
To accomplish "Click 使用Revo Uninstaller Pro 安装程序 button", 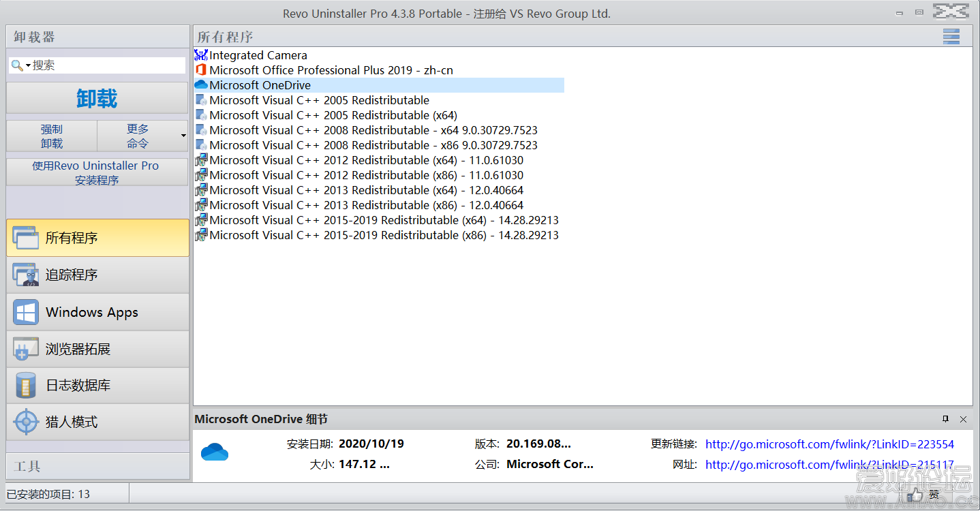I will pos(97,172).
